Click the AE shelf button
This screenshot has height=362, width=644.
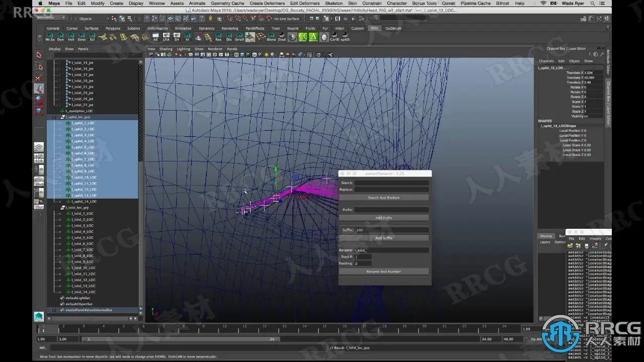155,37
